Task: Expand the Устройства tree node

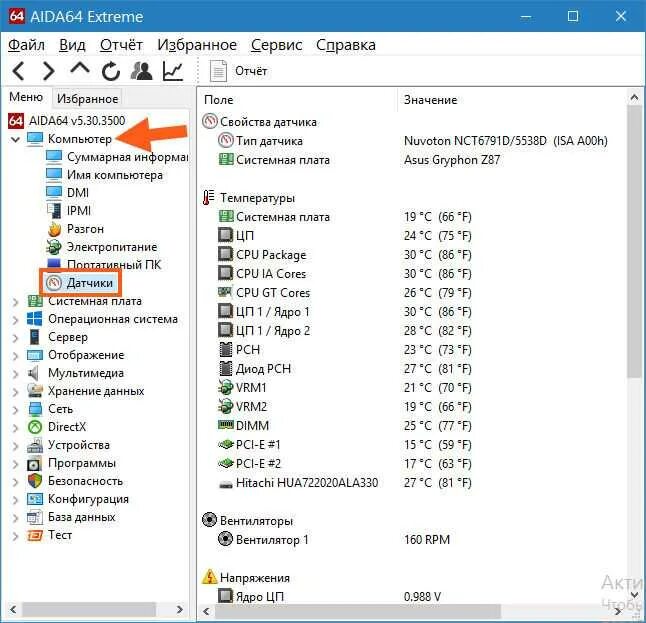Action: click(x=15, y=446)
